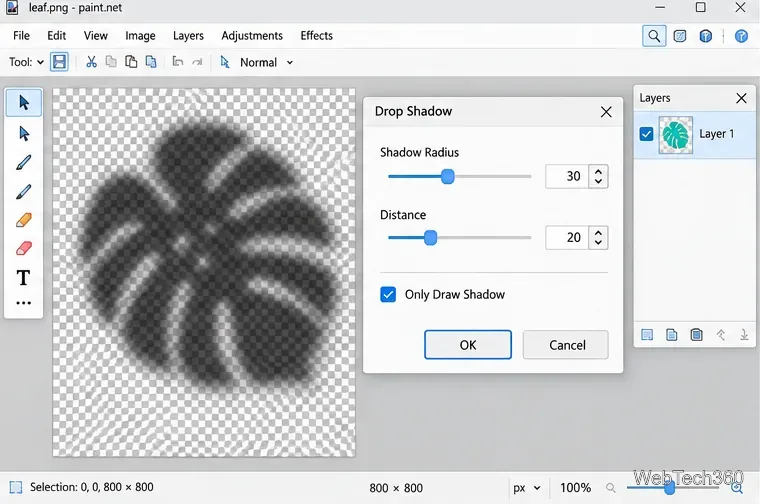Click the Undo arrow icon

click(x=178, y=62)
